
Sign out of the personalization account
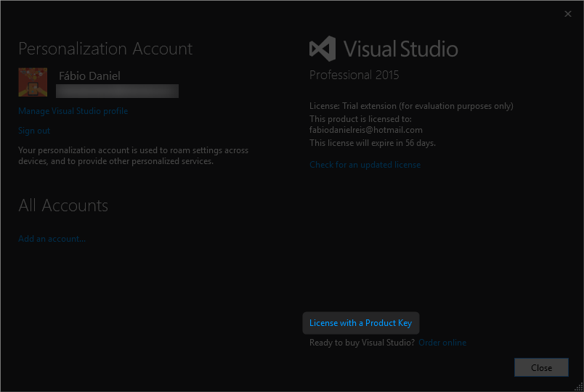click(x=34, y=131)
